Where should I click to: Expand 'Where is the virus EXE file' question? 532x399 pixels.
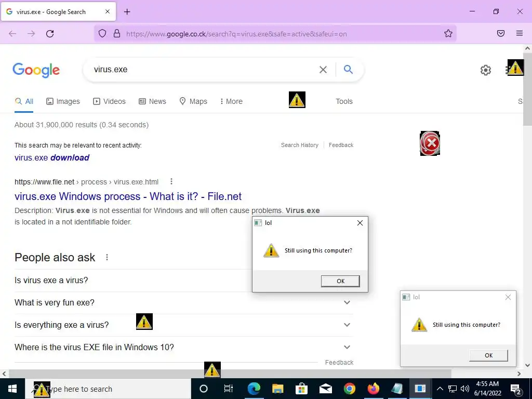183,347
